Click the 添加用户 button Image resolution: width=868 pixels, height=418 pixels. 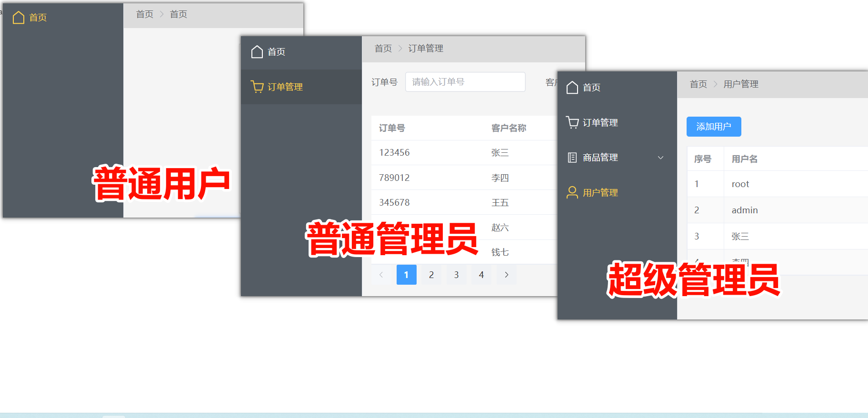[x=714, y=127]
